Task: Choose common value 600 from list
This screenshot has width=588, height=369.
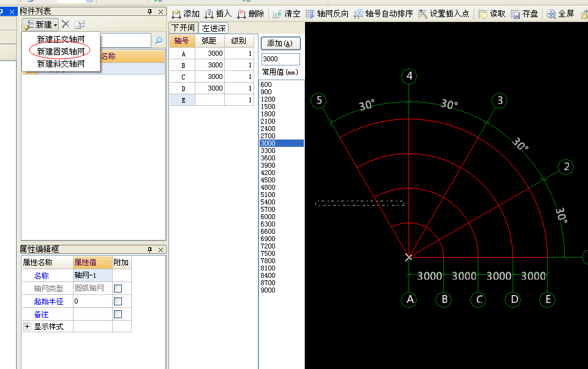Action: [281, 84]
